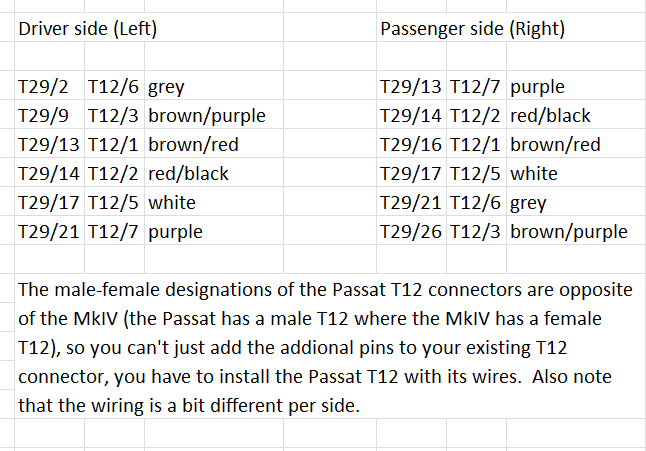Click driver side T12/6 cell next to grey
Viewport: 646px width, 451px height.
tap(115, 87)
